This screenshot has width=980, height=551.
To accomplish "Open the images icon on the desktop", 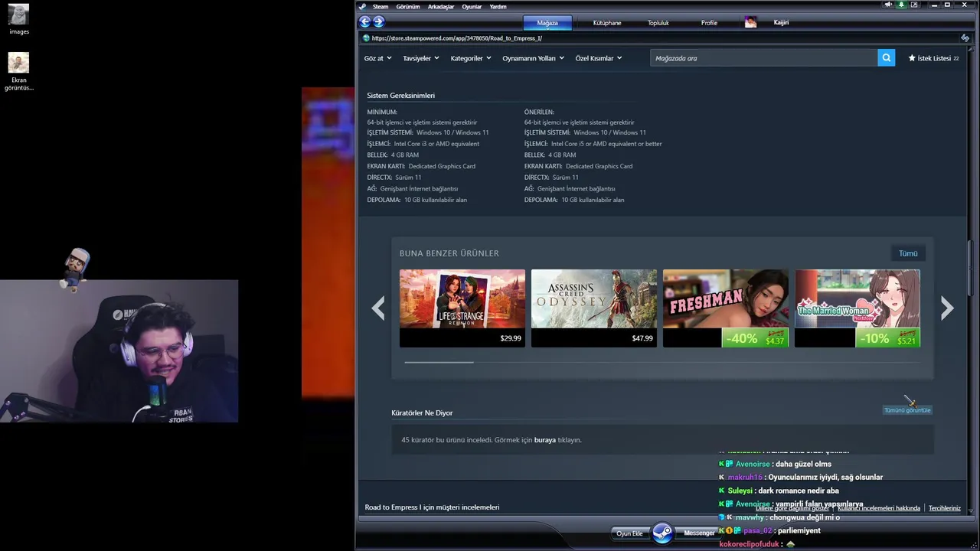I will tap(19, 19).
